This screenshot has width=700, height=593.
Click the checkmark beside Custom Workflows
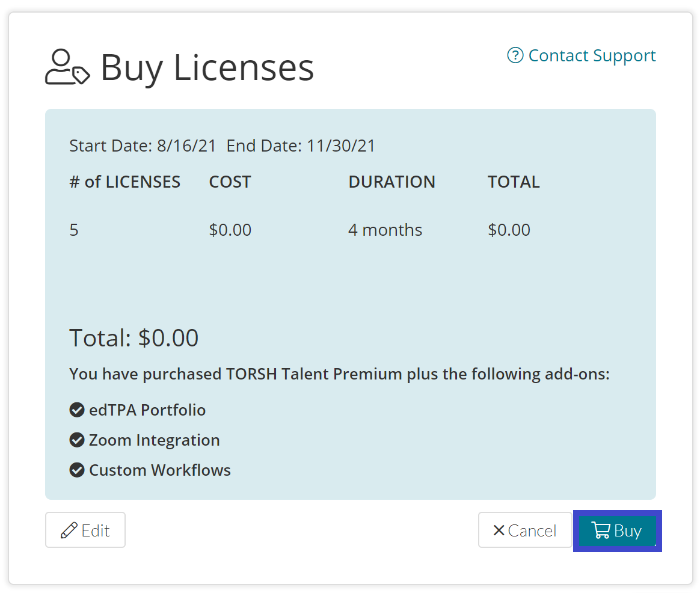(77, 470)
